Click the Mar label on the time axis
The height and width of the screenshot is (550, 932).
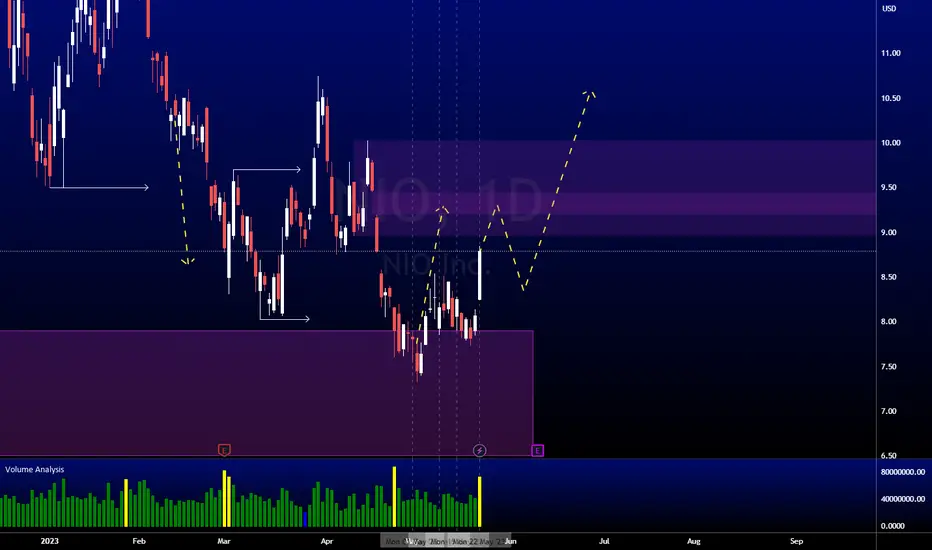point(224,541)
